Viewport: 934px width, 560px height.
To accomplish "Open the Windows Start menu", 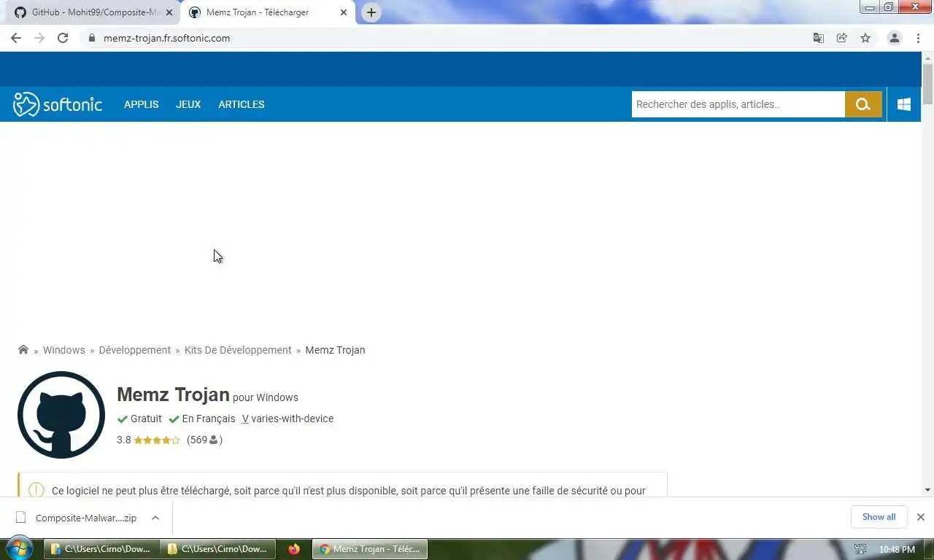I will (x=19, y=548).
